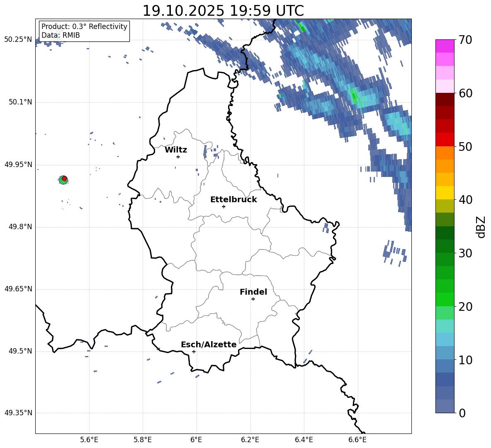Viewport: 491px width, 448px height.
Task: Click the Wiltz location cross marker
Action: [x=178, y=157]
